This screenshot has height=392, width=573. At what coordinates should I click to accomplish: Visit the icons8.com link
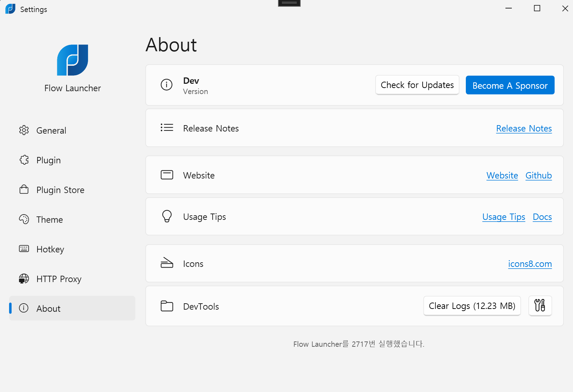tap(530, 264)
